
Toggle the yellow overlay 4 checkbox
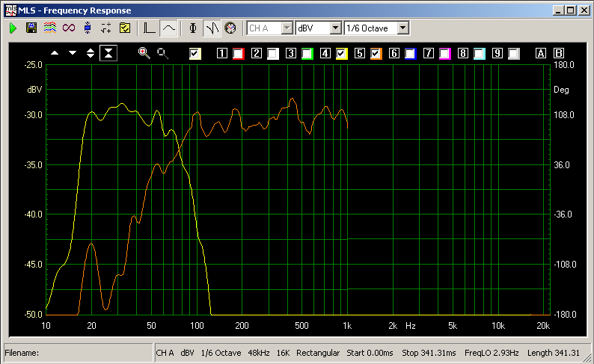point(341,53)
